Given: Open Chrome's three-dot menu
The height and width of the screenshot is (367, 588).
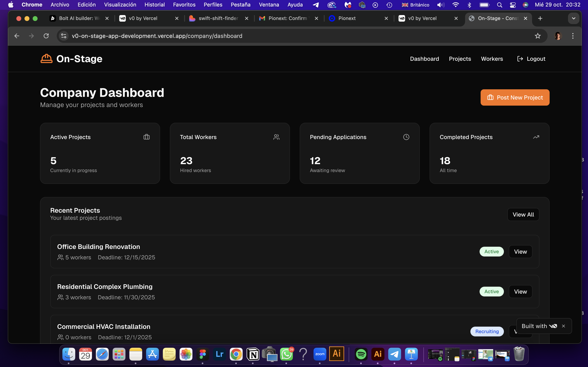Looking at the screenshot, I should 573,36.
